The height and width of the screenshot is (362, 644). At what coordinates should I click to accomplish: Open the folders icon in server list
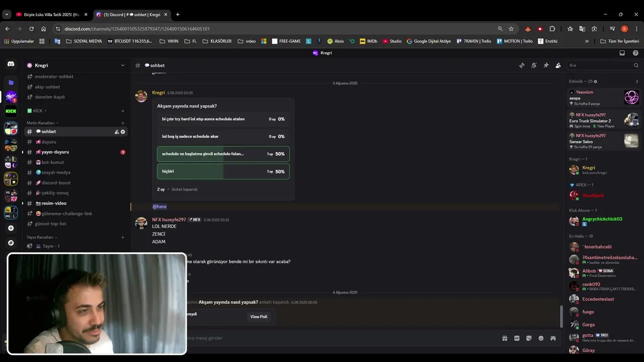[11, 82]
